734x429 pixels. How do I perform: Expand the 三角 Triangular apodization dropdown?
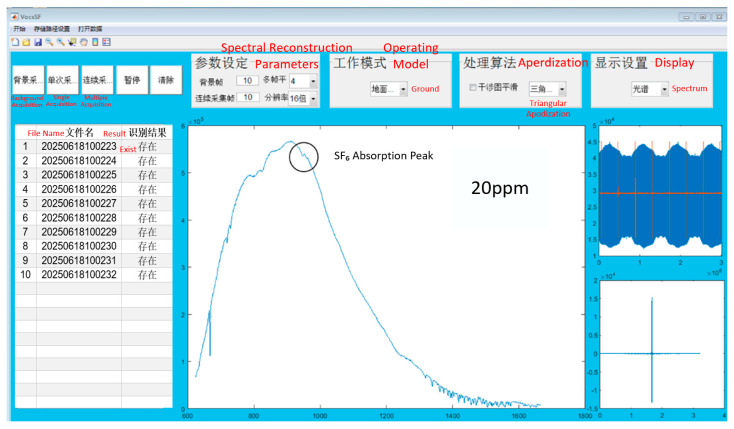pyautogui.click(x=548, y=89)
